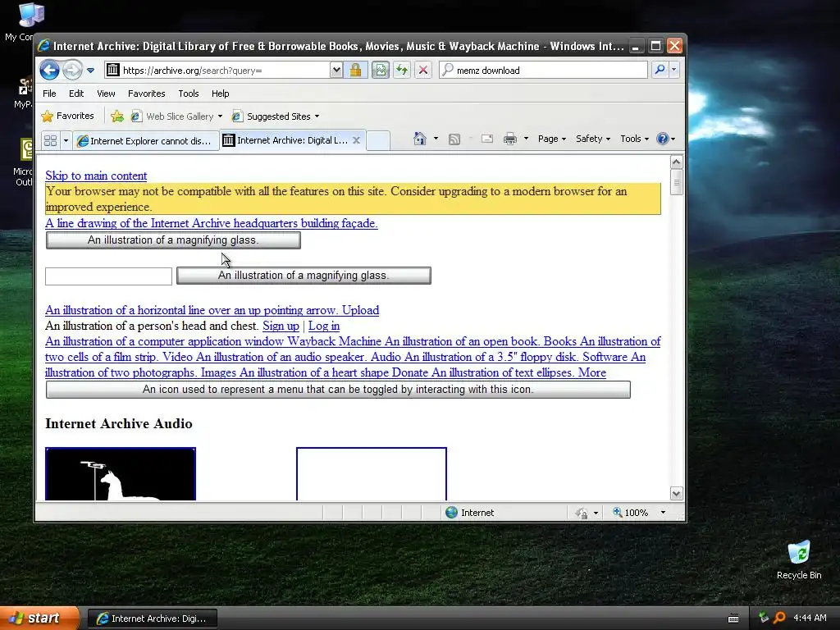Open the recent pages dropdown arrow
This screenshot has height=630, width=840.
[x=90, y=71]
